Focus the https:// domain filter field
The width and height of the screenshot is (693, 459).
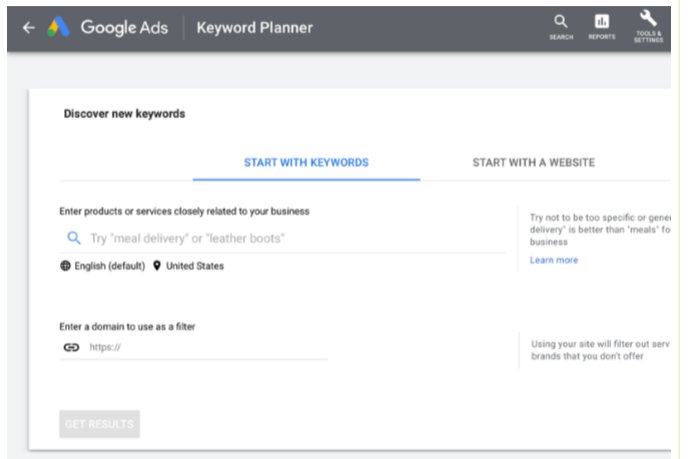tap(194, 347)
